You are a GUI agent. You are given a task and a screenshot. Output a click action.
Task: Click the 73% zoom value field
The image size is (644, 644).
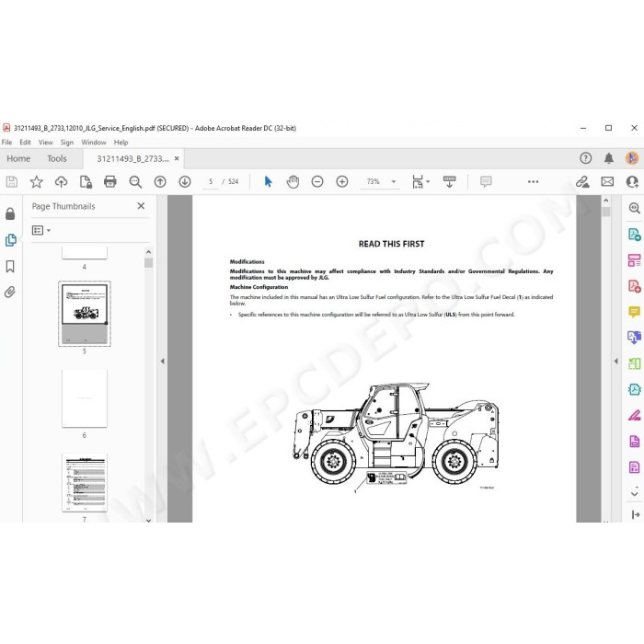[373, 181]
